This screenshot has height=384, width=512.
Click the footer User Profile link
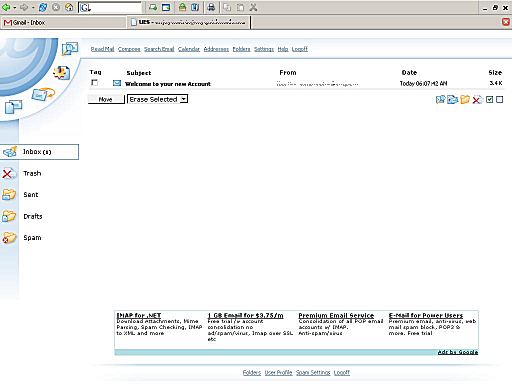278,372
